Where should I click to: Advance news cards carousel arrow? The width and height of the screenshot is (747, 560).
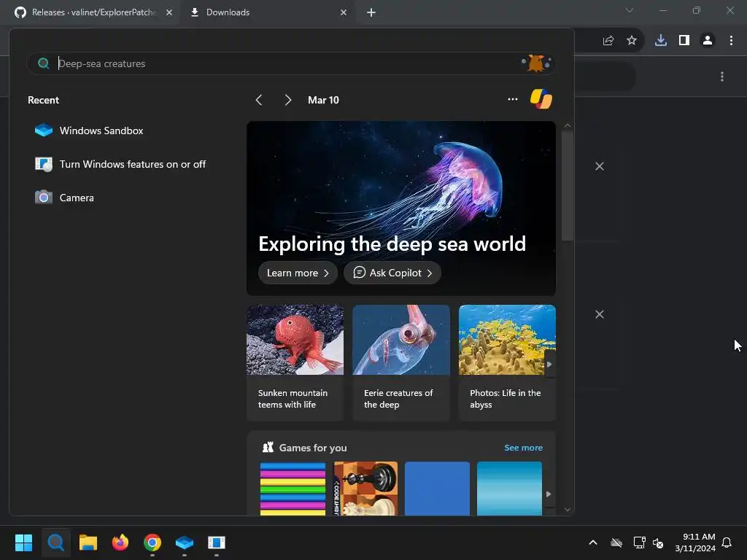pyautogui.click(x=549, y=365)
